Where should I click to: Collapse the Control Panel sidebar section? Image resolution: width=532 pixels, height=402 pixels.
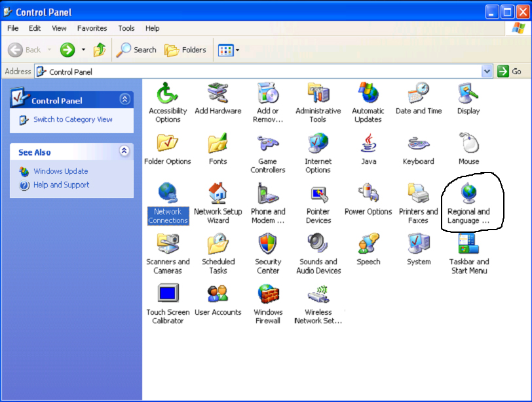(x=124, y=99)
